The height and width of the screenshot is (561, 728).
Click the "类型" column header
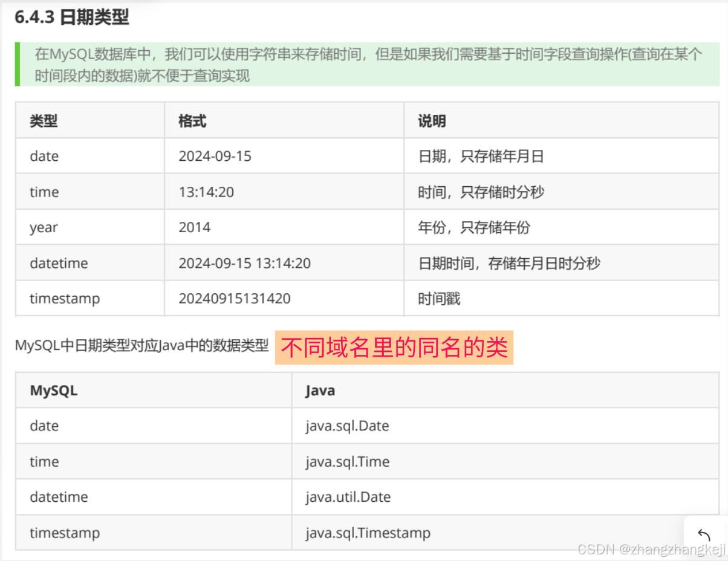90,120
